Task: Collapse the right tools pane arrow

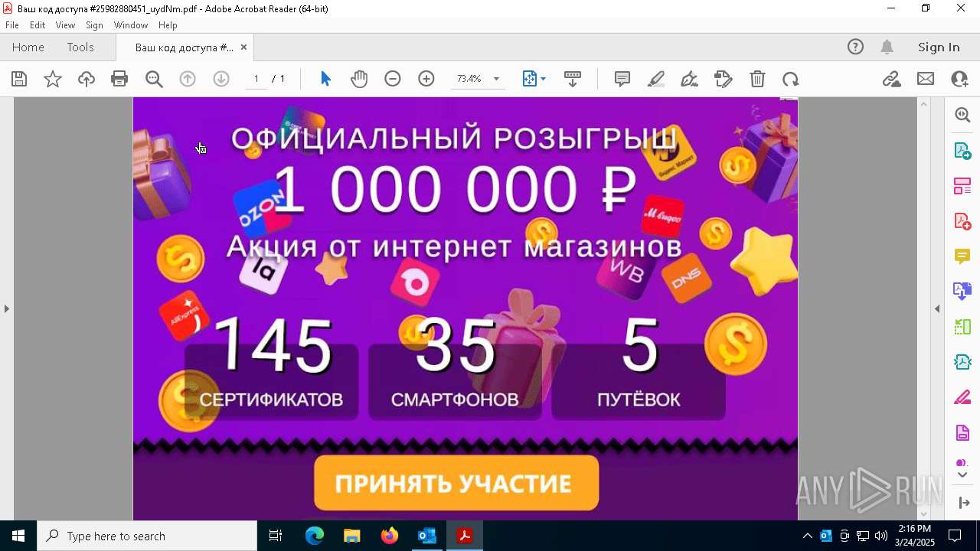Action: point(937,309)
